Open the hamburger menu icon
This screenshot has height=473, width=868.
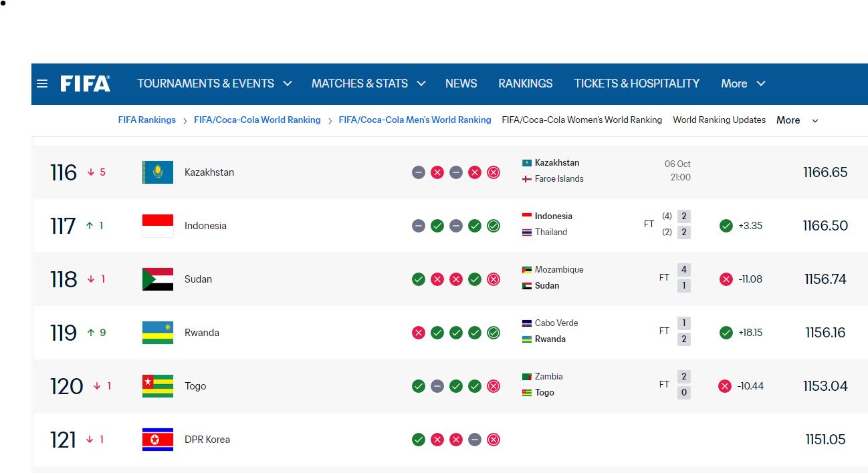coord(42,84)
